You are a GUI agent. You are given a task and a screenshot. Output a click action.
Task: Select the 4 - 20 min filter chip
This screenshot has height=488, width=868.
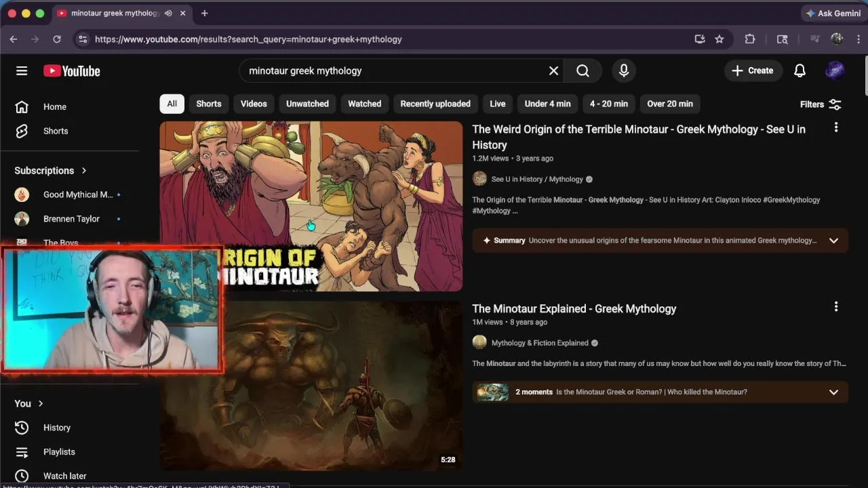(609, 104)
